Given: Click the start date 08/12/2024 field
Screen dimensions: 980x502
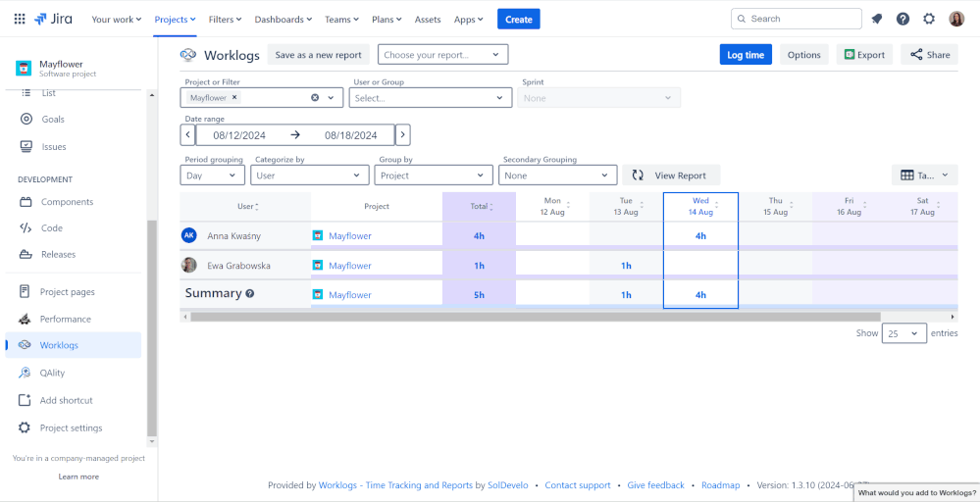Looking at the screenshot, I should pos(239,135).
